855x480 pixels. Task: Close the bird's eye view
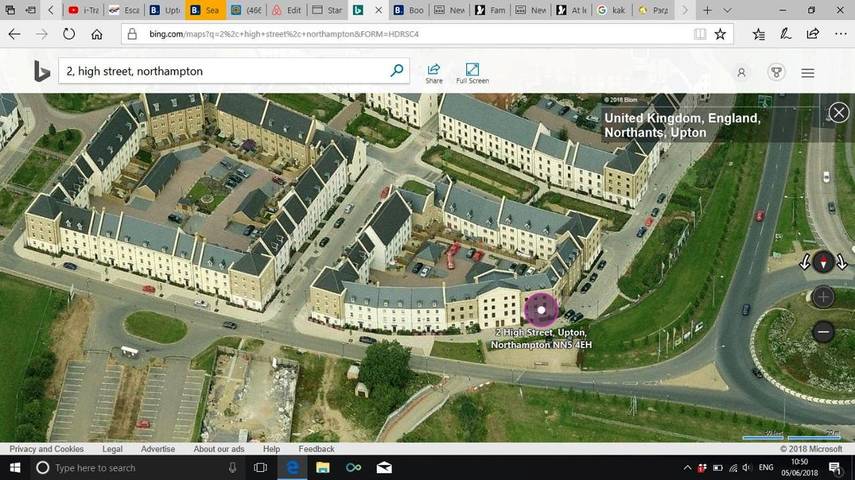pyautogui.click(x=839, y=112)
